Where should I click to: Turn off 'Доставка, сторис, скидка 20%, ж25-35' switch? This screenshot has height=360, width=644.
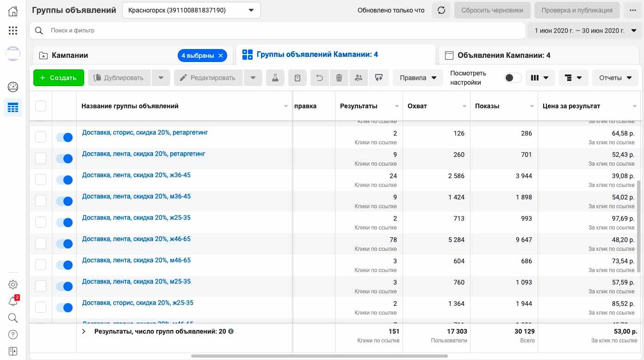coord(64,308)
